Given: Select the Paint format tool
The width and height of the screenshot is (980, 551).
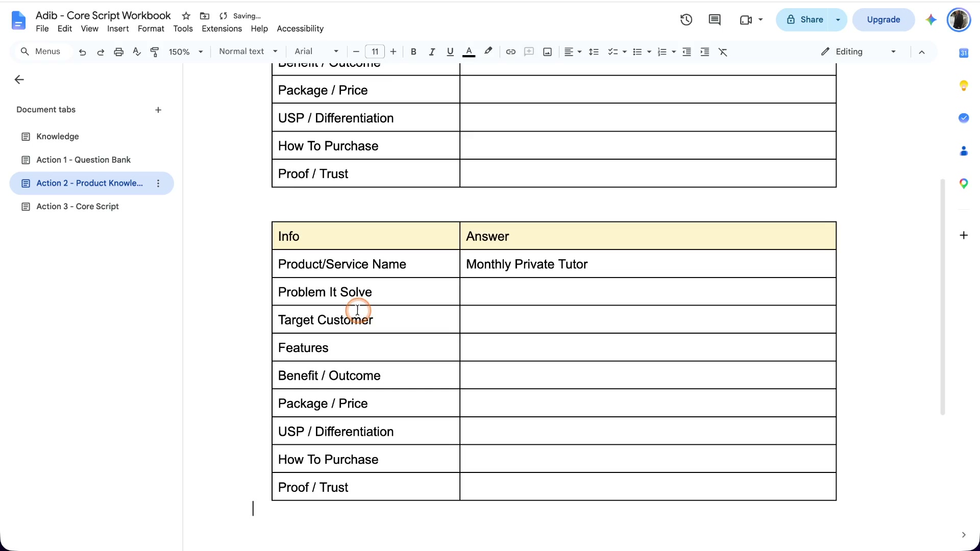Looking at the screenshot, I should pos(155,52).
